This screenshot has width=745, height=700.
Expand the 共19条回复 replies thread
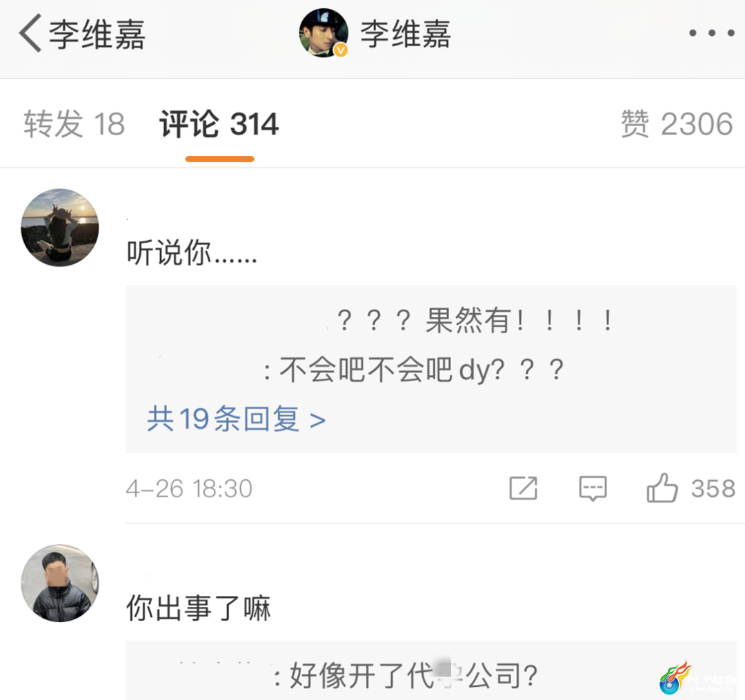coord(236,419)
